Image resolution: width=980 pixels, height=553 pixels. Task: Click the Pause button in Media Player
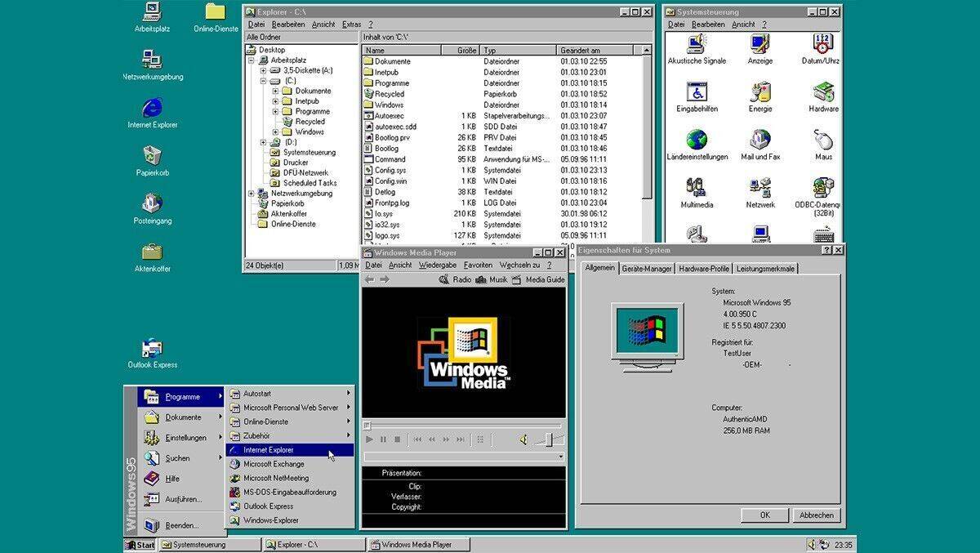383,439
